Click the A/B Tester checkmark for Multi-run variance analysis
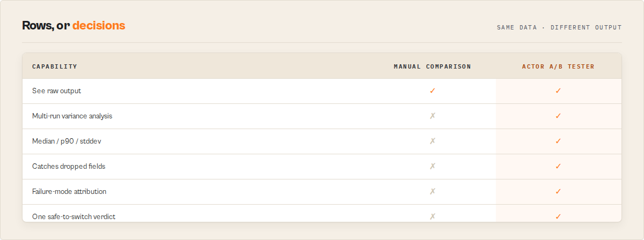 click(558, 116)
